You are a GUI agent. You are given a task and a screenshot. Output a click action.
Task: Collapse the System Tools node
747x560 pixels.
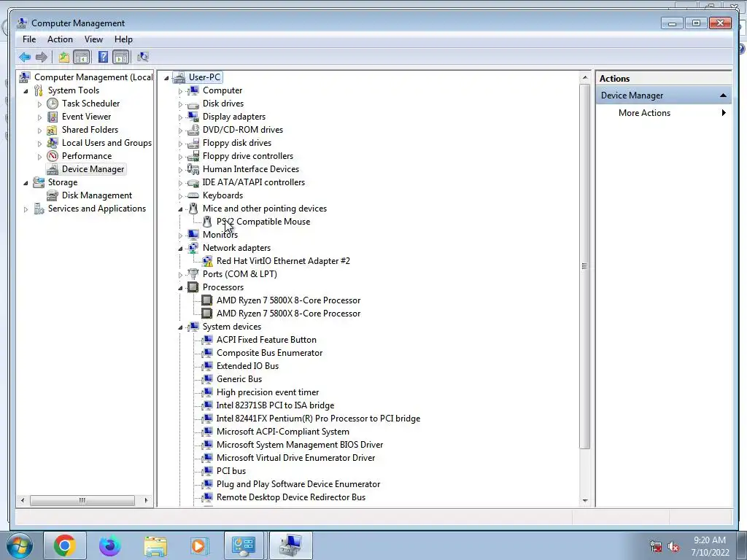point(26,91)
